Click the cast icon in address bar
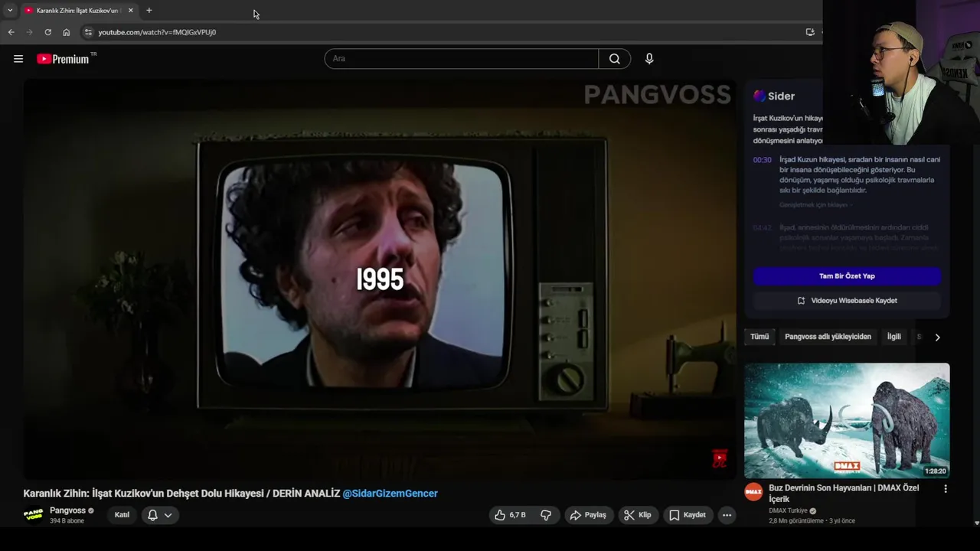 click(810, 32)
